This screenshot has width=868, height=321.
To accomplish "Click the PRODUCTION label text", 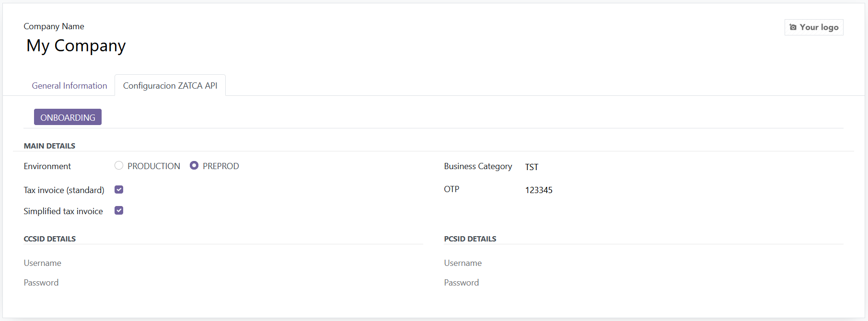I will click(154, 166).
